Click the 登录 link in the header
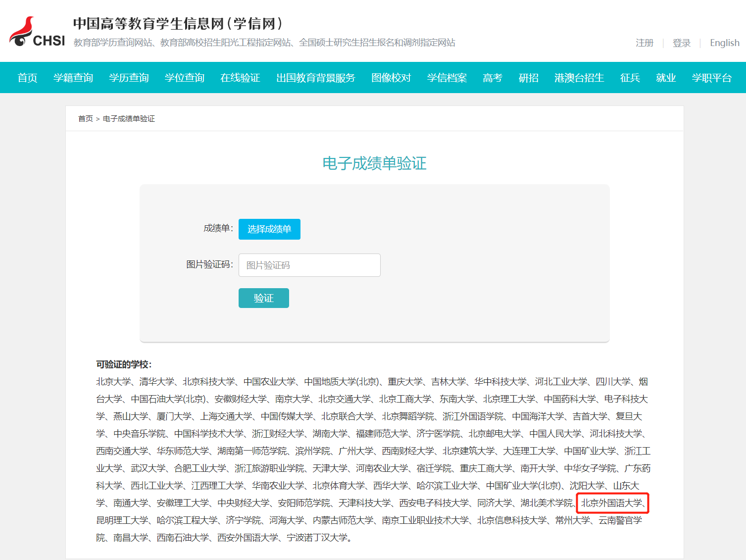Screen dimensions: 746x560 pos(682,43)
